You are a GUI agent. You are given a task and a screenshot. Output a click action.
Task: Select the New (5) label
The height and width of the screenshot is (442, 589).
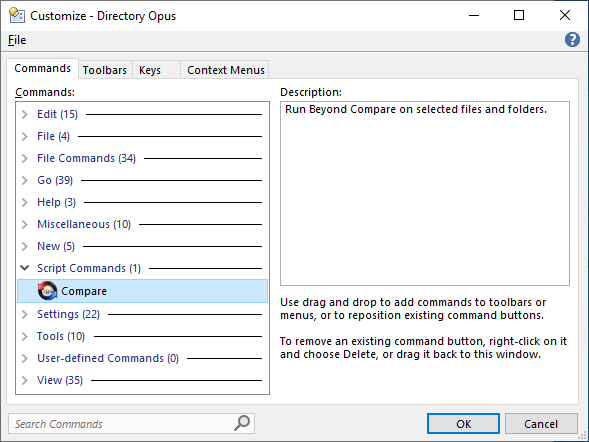pyautogui.click(x=56, y=246)
